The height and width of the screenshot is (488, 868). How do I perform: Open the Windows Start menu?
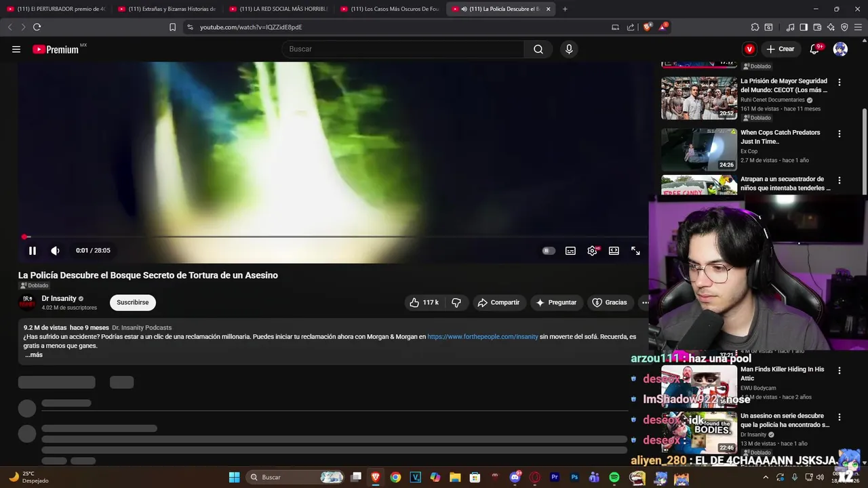pyautogui.click(x=234, y=477)
